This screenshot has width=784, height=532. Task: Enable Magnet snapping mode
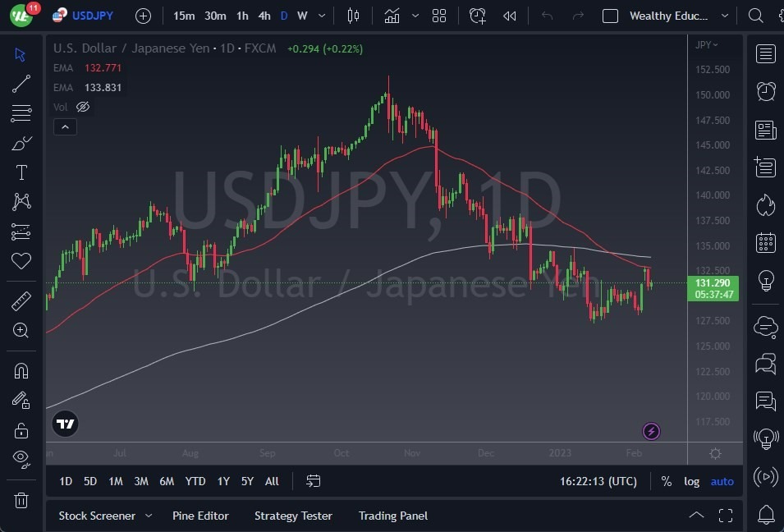[21, 370]
